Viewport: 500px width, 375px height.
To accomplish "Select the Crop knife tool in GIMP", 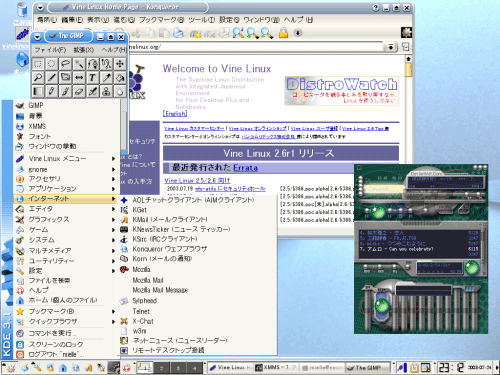I will tap(52, 77).
